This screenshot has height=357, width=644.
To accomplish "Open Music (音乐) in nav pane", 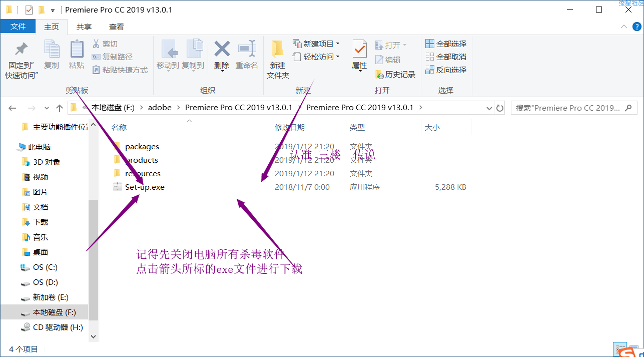I will point(36,237).
